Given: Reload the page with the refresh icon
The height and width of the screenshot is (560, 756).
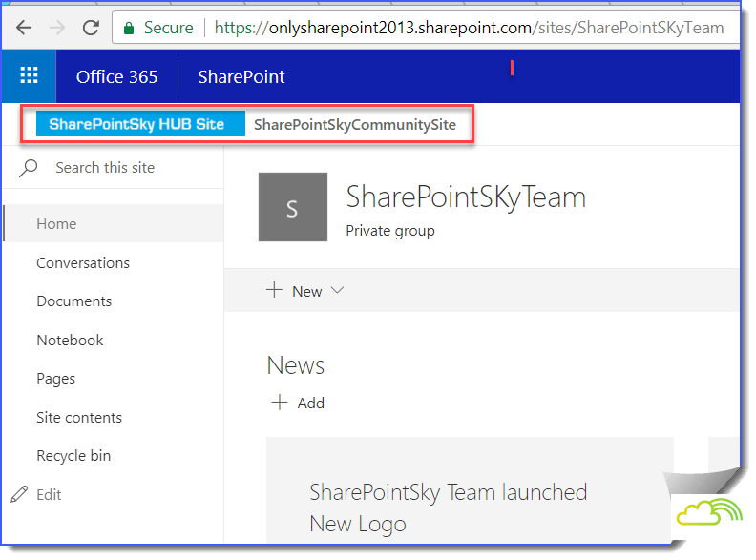Looking at the screenshot, I should [91, 28].
